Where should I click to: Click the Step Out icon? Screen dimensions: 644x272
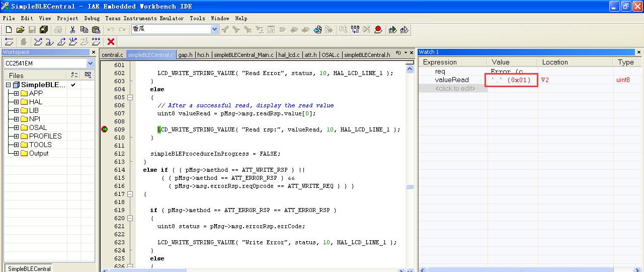click(x=61, y=42)
